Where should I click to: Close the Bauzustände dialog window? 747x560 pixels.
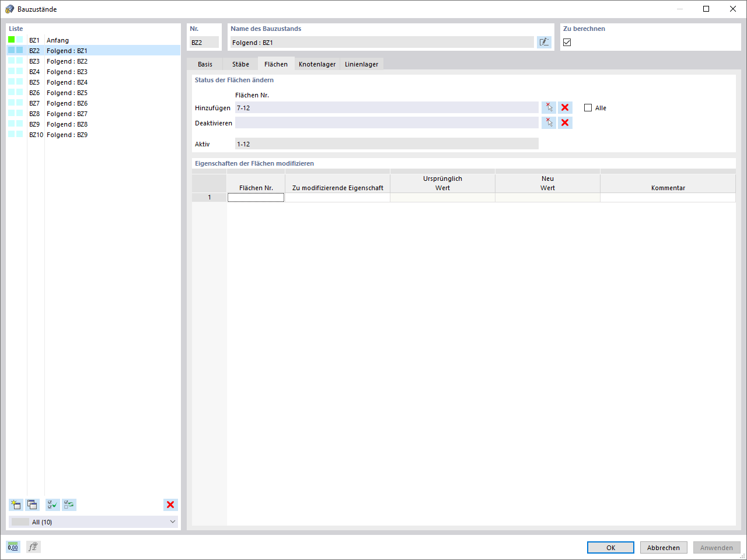[x=733, y=9]
